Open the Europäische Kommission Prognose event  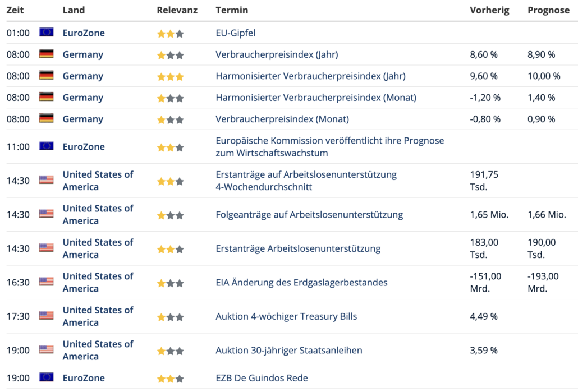tap(330, 146)
